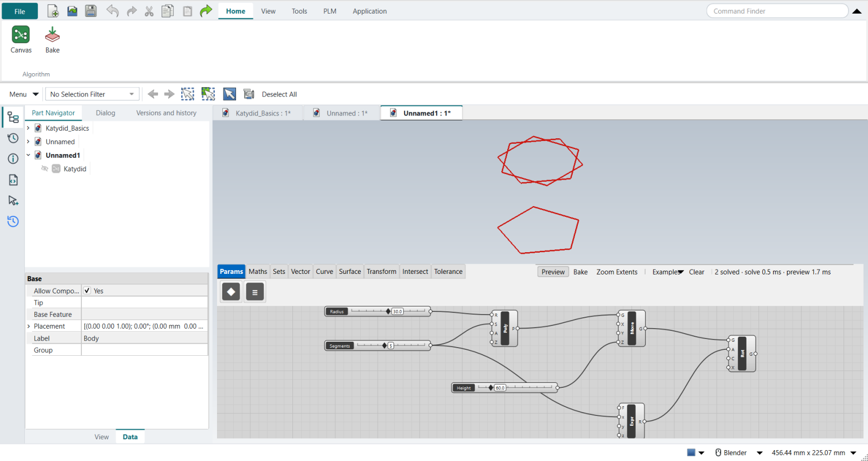Toggle visibility of the Katydid item
This screenshot has height=461, width=868.
coord(45,169)
